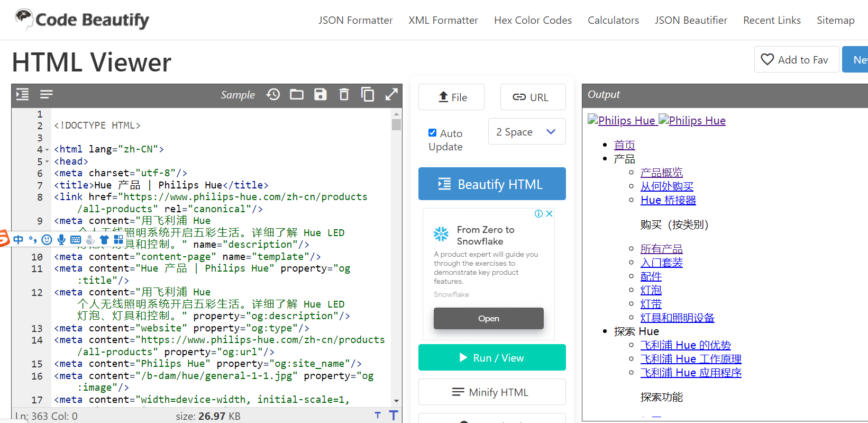868x423 pixels.
Task: Click the 飞利浦 Hue 应用程序 link
Action: (x=691, y=373)
